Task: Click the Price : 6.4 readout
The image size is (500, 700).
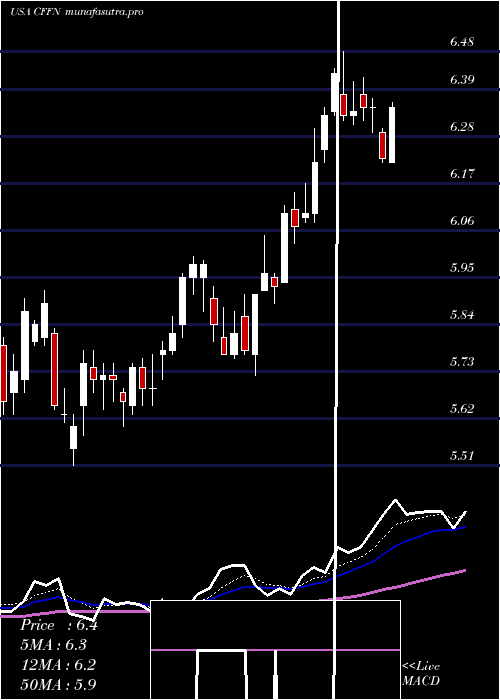Action: (x=58, y=625)
